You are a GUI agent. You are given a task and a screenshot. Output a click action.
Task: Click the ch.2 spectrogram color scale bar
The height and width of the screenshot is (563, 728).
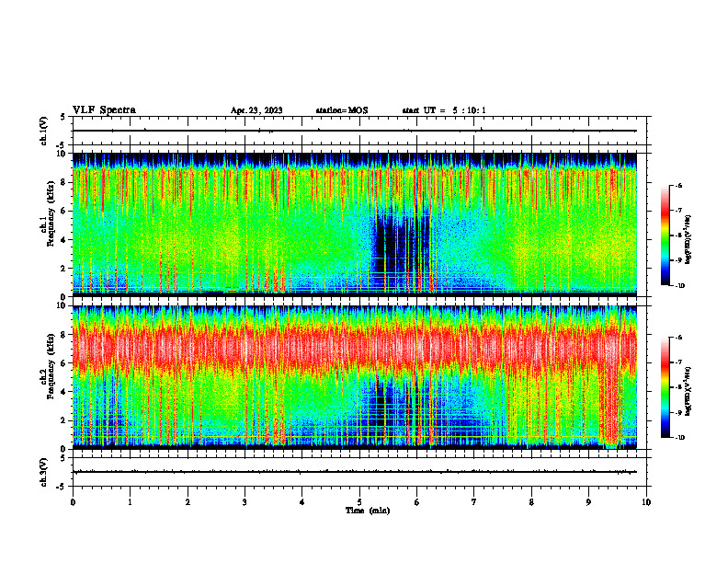pyautogui.click(x=665, y=387)
